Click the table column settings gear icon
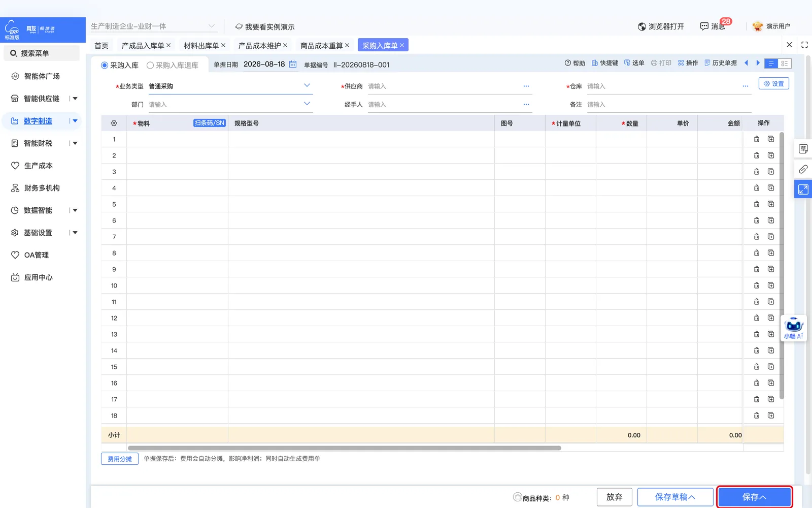The width and height of the screenshot is (812, 508). pyautogui.click(x=114, y=123)
